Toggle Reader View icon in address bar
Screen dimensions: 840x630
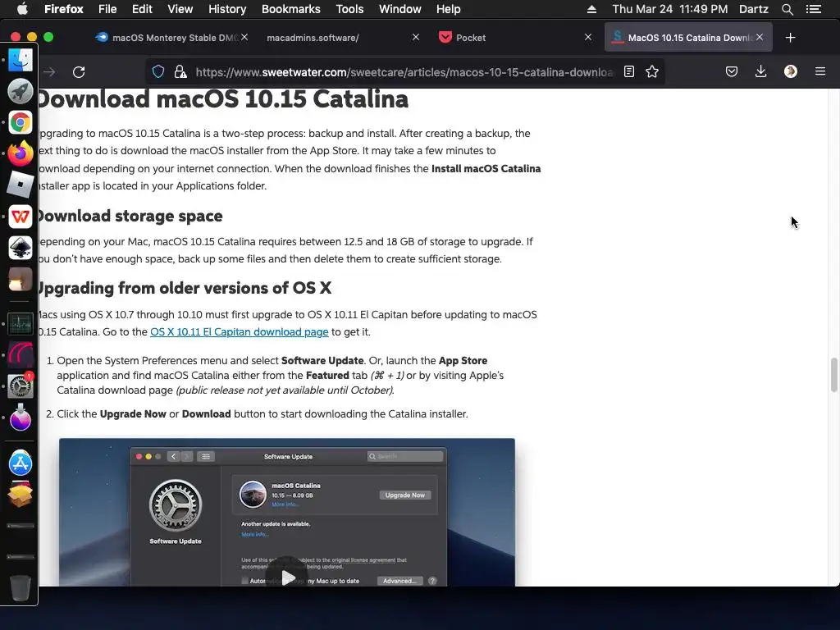click(x=629, y=72)
